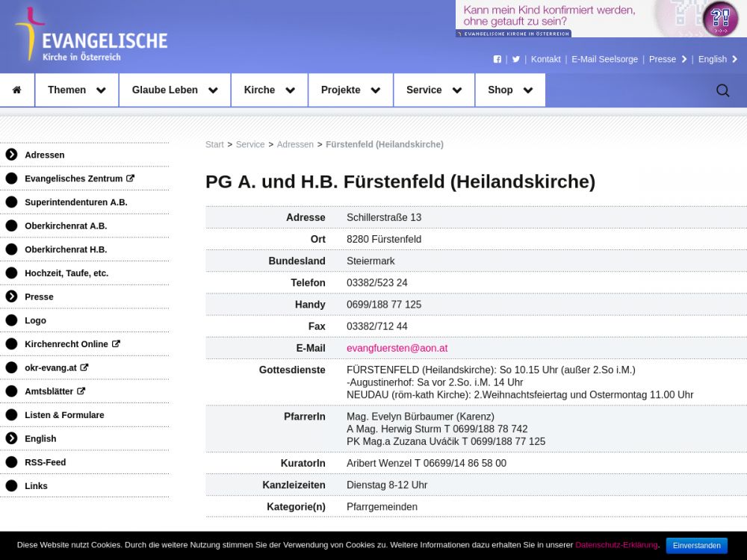This screenshot has height=560, width=747.
Task: Expand the Themen dropdown menu
Action: coord(76,90)
